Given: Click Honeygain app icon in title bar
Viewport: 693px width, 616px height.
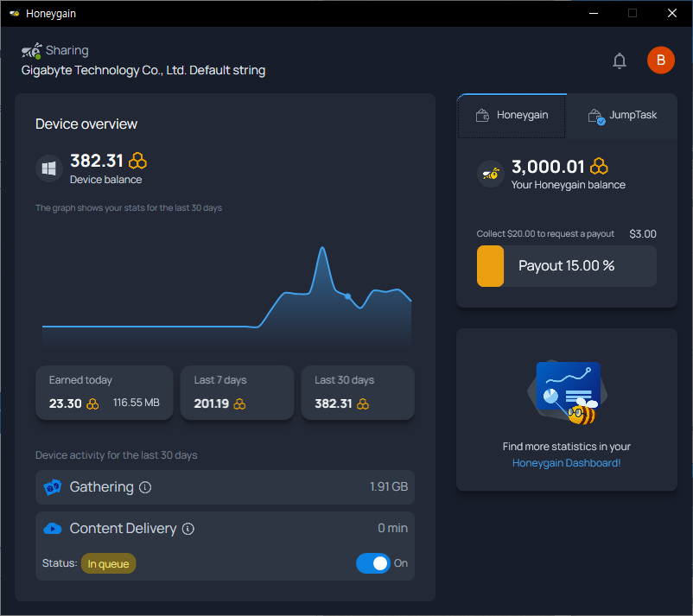Looking at the screenshot, I should pyautogui.click(x=15, y=13).
